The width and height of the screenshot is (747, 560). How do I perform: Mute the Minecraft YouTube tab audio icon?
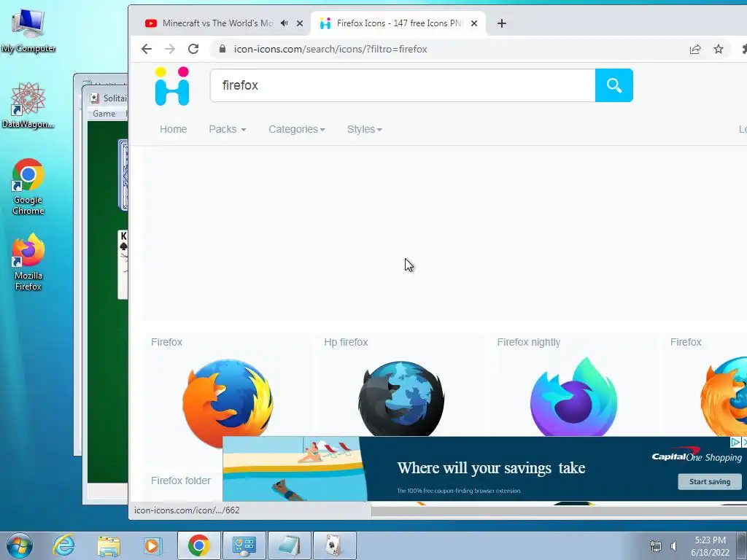tap(284, 23)
